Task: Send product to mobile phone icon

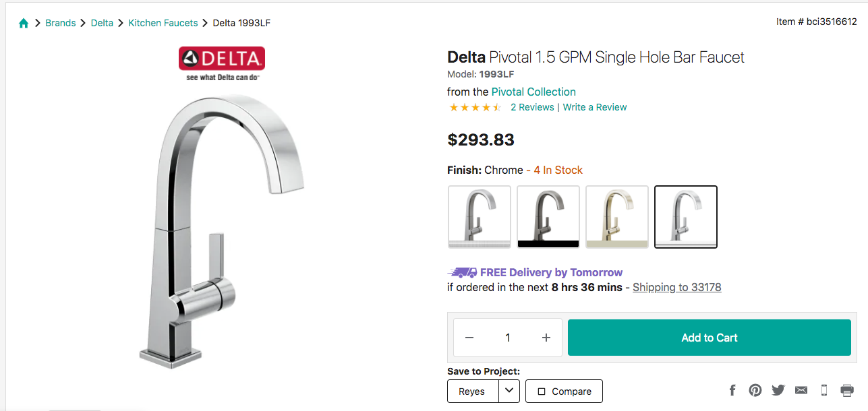Action: click(823, 390)
